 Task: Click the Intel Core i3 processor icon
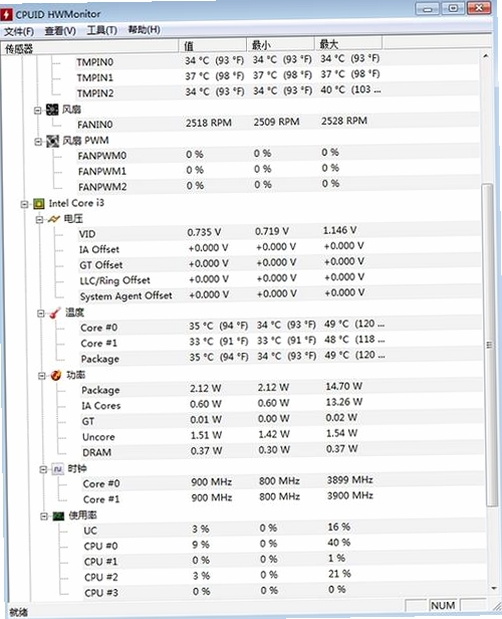39,204
